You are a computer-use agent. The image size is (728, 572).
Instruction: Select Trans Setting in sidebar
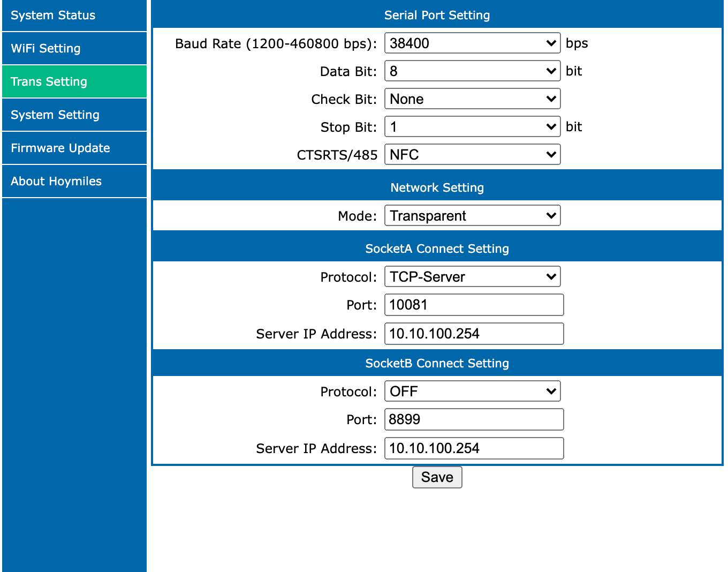tap(74, 81)
